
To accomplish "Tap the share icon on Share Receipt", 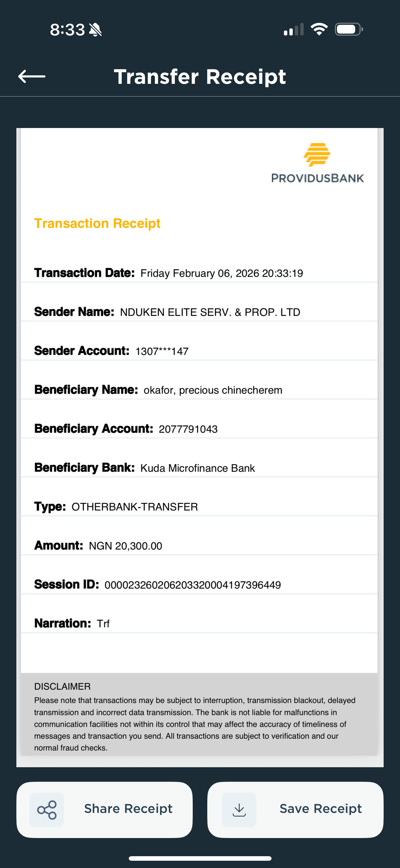I will pyautogui.click(x=47, y=810).
